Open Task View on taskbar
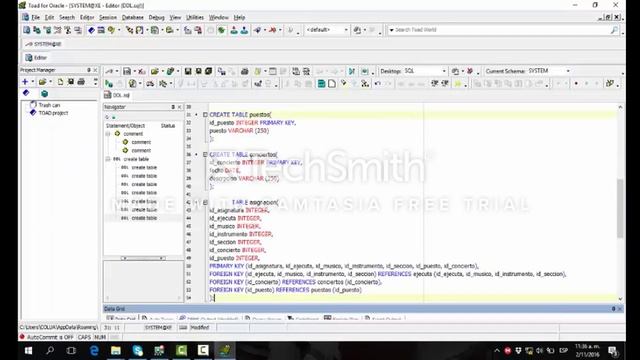The image size is (640, 360). pos(71,351)
